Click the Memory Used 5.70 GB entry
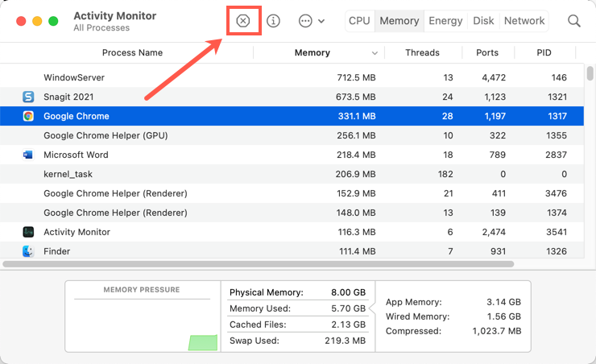This screenshot has height=364, width=596. [297, 308]
